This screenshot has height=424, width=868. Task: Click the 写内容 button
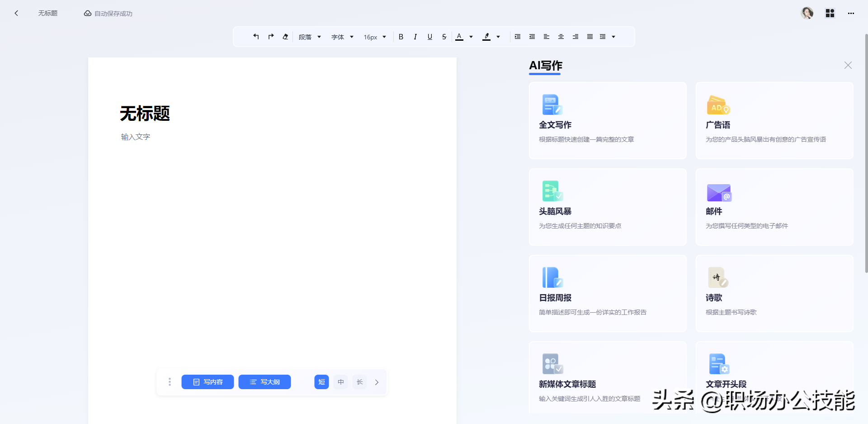click(x=208, y=382)
